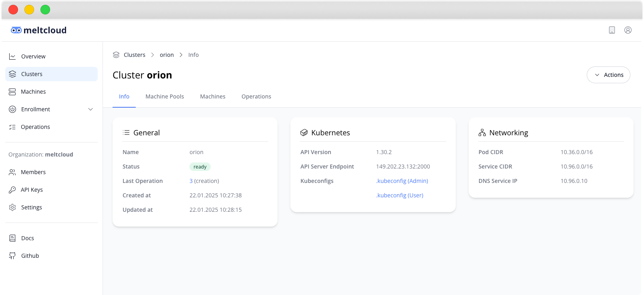Click the Members people icon

[x=12, y=172]
